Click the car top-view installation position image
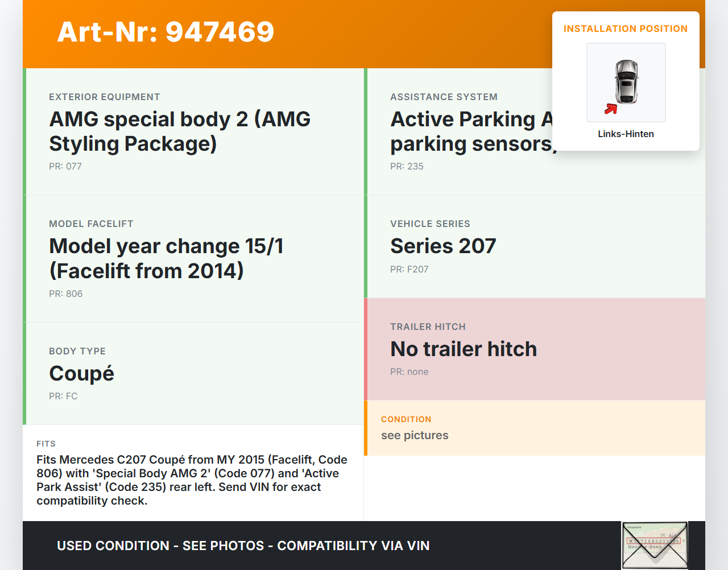 626,82
